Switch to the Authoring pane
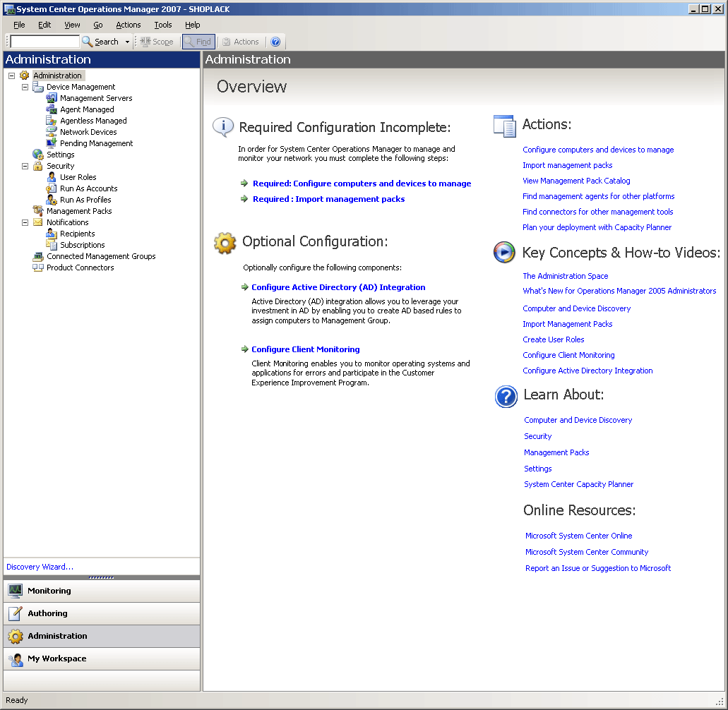 (102, 613)
